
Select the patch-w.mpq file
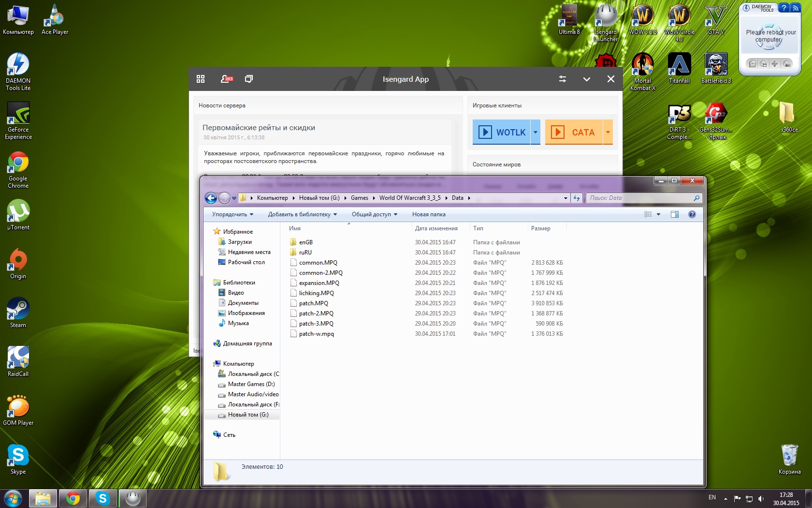316,334
